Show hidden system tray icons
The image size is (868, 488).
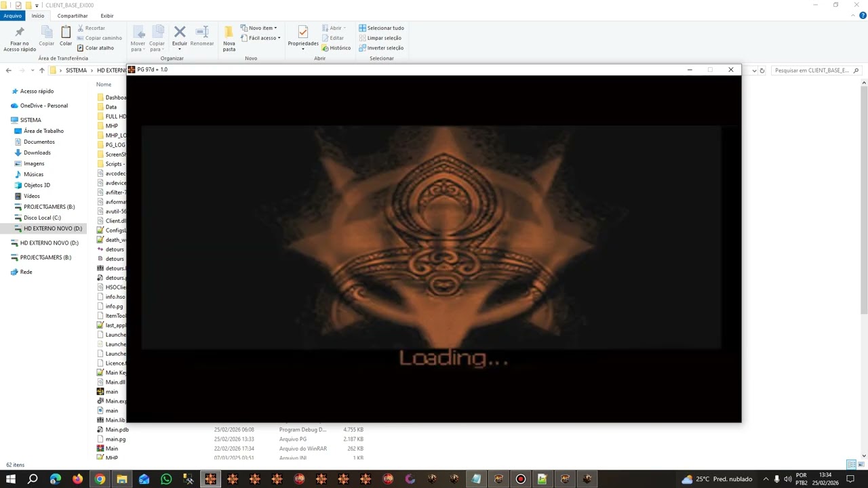point(766,479)
